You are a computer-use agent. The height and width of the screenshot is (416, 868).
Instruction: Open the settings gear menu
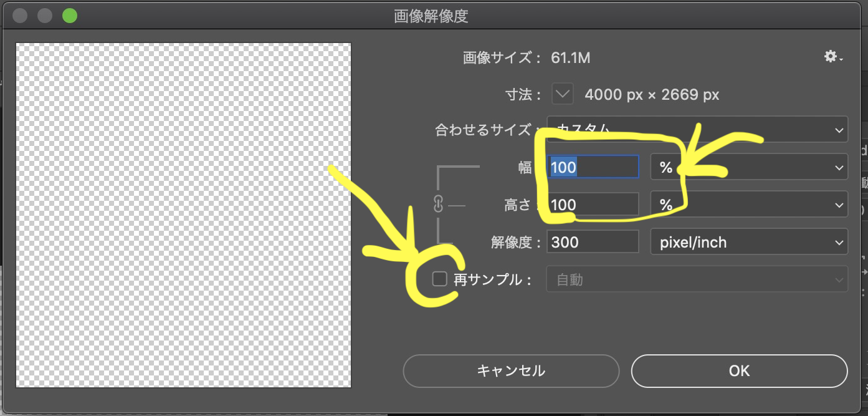pos(831,56)
